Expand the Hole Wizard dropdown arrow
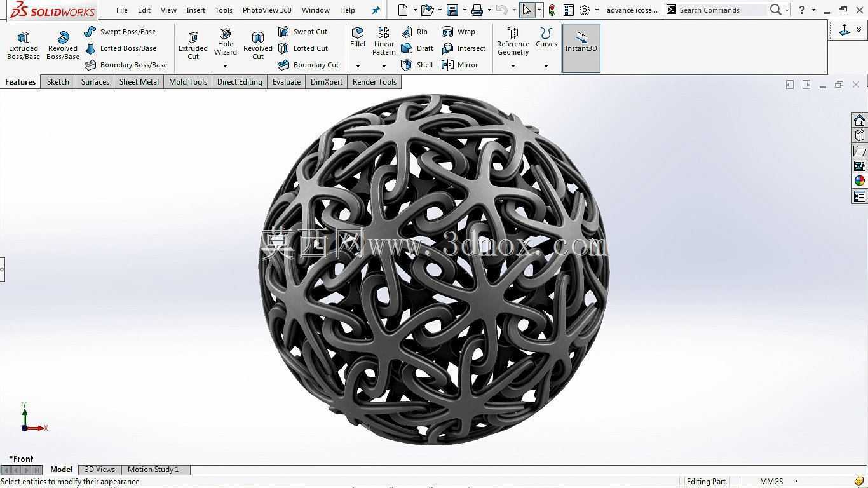 (226, 66)
